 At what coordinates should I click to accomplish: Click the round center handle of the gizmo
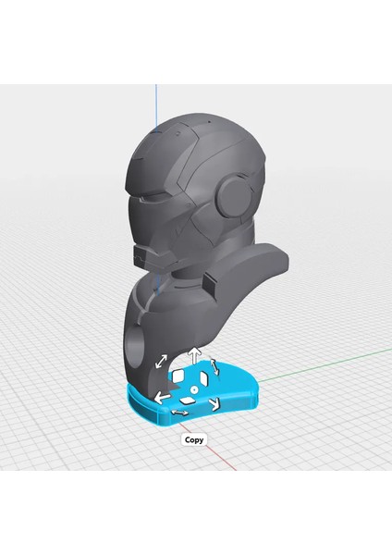tap(194, 389)
